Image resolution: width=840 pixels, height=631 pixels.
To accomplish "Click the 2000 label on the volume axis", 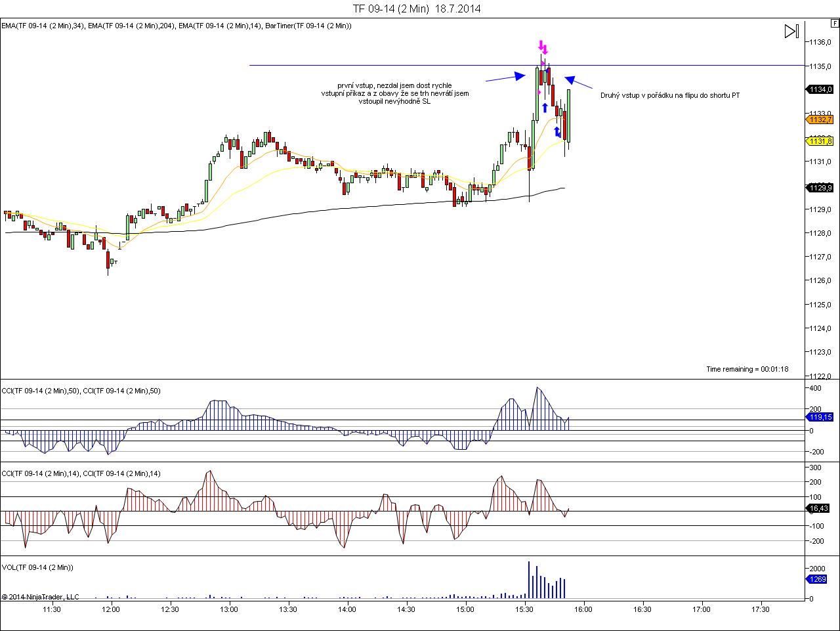I will click(x=817, y=568).
